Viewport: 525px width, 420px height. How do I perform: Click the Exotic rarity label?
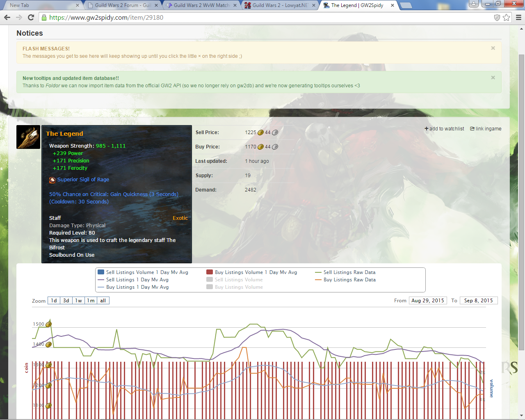click(180, 218)
